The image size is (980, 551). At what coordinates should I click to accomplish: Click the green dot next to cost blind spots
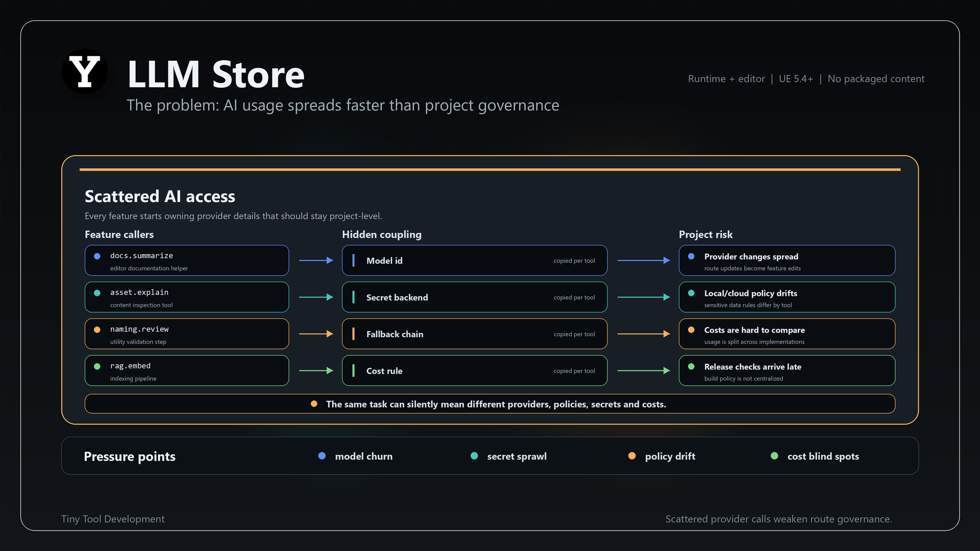pyautogui.click(x=774, y=456)
